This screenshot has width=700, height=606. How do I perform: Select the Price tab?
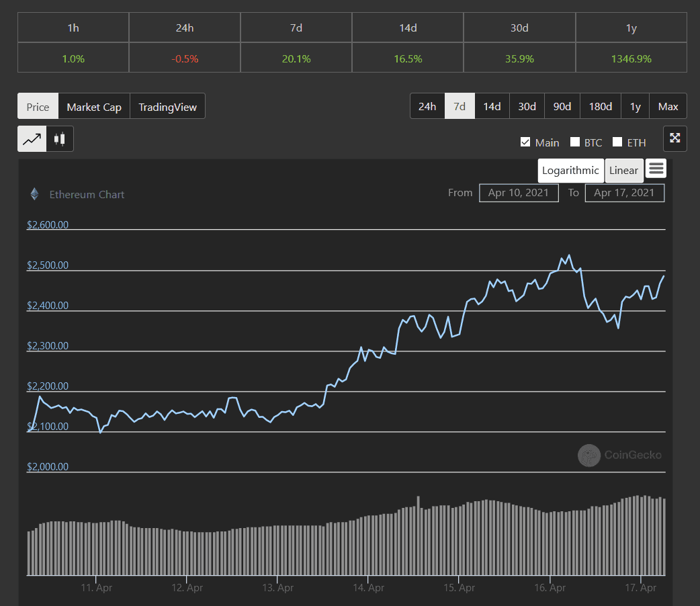coord(38,107)
